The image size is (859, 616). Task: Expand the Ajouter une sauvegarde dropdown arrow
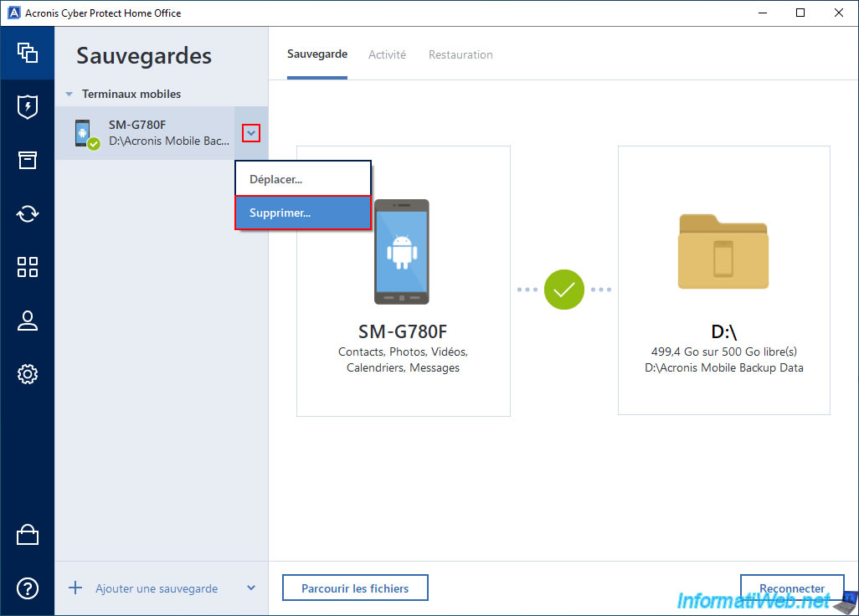[251, 588]
